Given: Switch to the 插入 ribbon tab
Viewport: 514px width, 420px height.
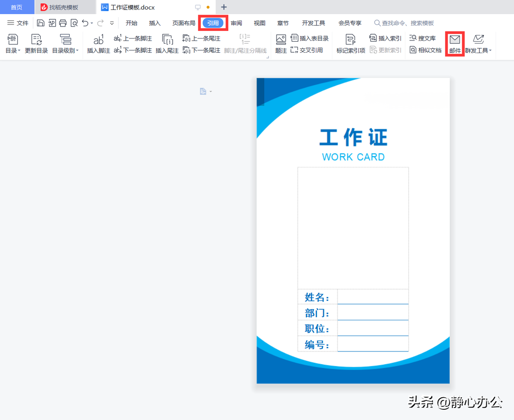Looking at the screenshot, I should (x=155, y=23).
